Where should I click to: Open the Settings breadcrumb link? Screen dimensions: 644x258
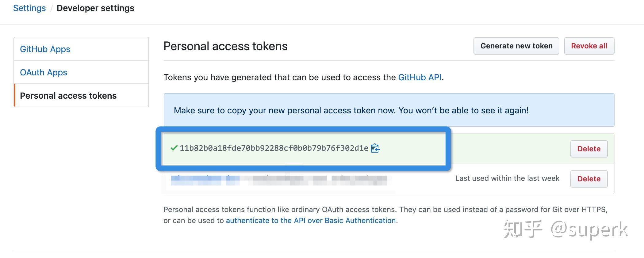pos(29,8)
